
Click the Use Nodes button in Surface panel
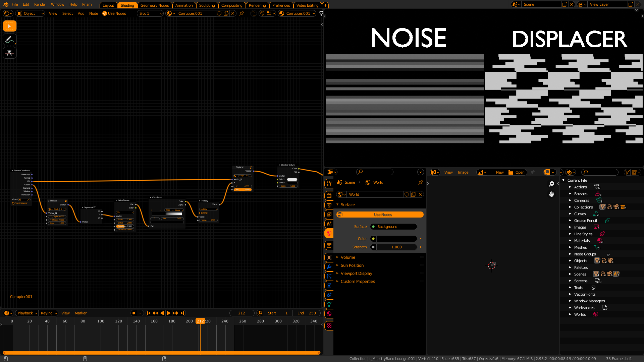380,215
